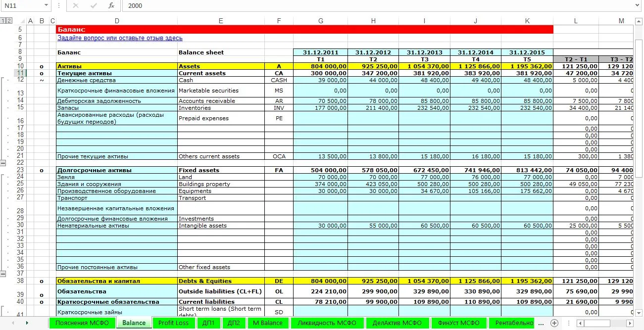Open the Ликвидность МСФО sheet tab
This screenshot has height=330, width=644.
point(327,323)
